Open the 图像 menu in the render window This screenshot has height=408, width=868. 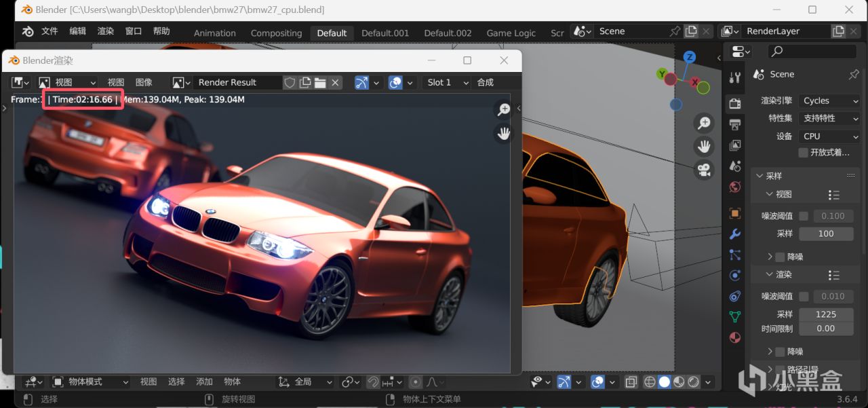(x=144, y=83)
